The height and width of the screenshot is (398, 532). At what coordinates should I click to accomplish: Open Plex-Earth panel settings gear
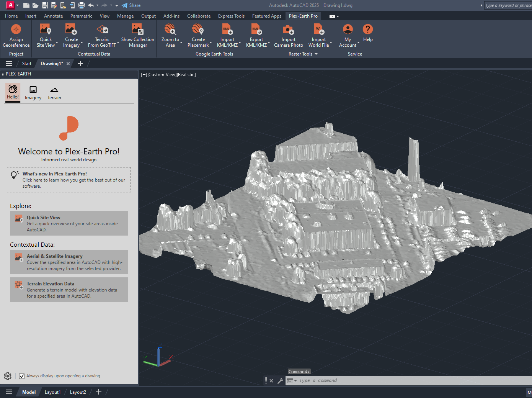click(x=8, y=376)
